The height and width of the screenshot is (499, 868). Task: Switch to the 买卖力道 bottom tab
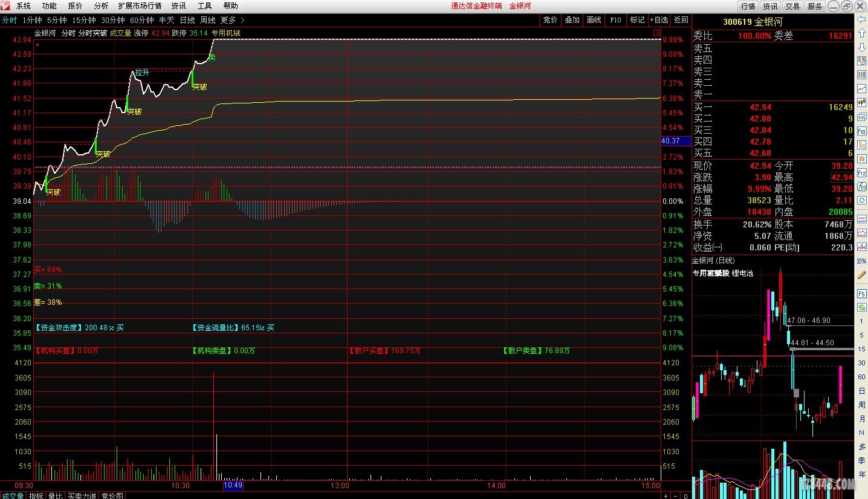(x=82, y=495)
